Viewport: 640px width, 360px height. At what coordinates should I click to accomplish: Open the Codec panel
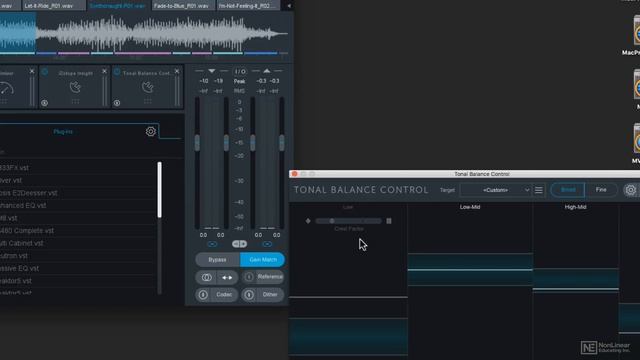(x=224, y=295)
